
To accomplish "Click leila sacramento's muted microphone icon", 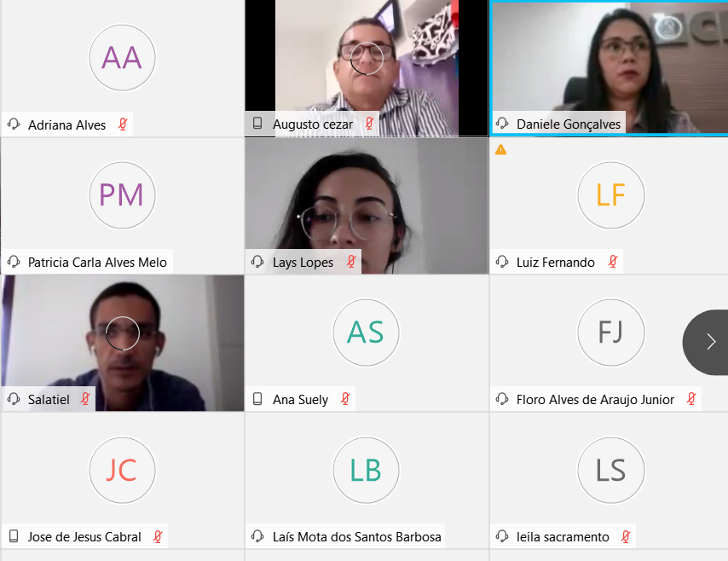I will coord(626,536).
